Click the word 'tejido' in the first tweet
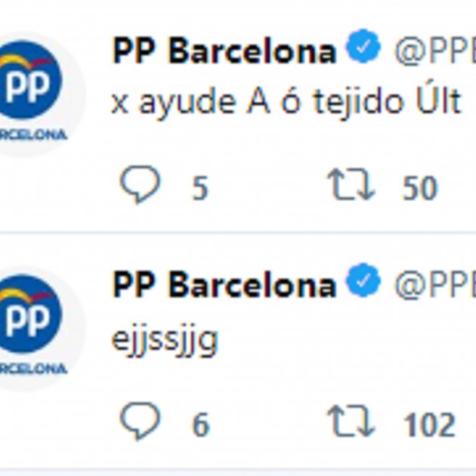This screenshot has width=476, height=476. 358,102
